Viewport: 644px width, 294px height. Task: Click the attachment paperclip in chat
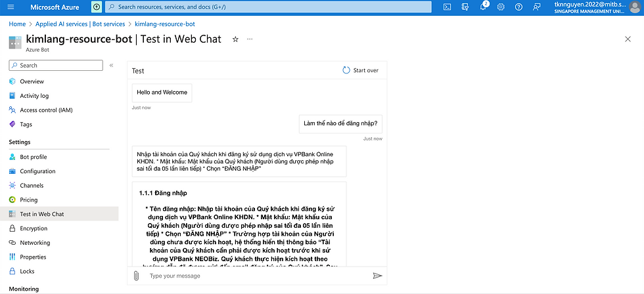coord(137,276)
